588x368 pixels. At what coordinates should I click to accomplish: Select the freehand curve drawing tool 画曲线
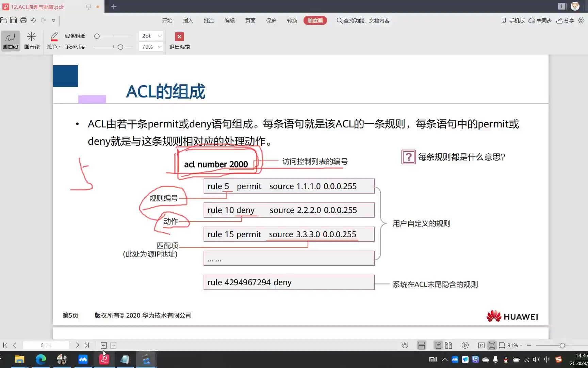tap(10, 40)
